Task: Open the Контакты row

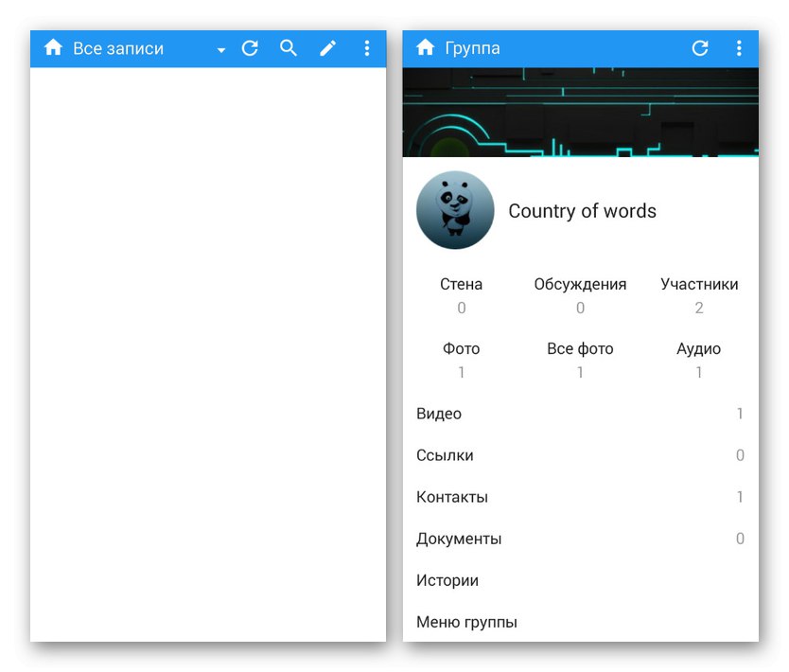Action: click(580, 497)
